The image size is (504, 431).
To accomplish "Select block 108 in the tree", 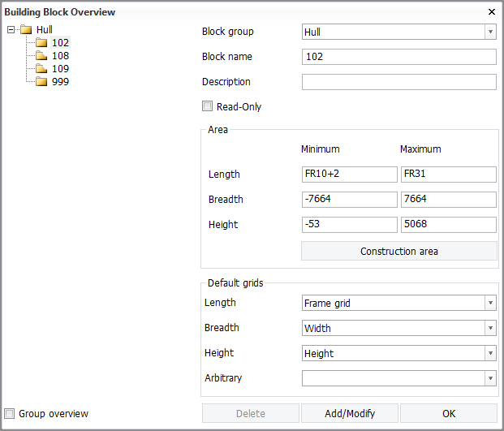I will click(x=60, y=56).
